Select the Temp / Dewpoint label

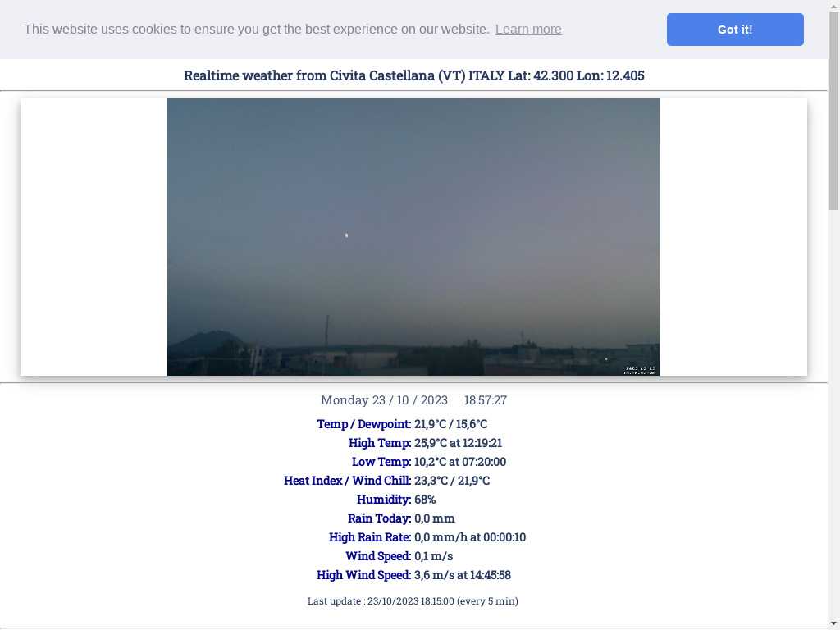click(x=363, y=424)
